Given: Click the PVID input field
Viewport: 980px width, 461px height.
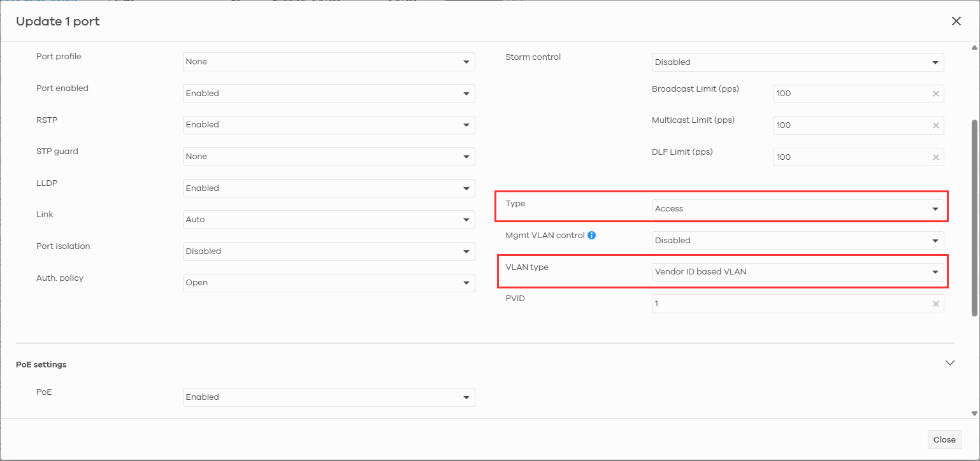Looking at the screenshot, I should click(798, 304).
